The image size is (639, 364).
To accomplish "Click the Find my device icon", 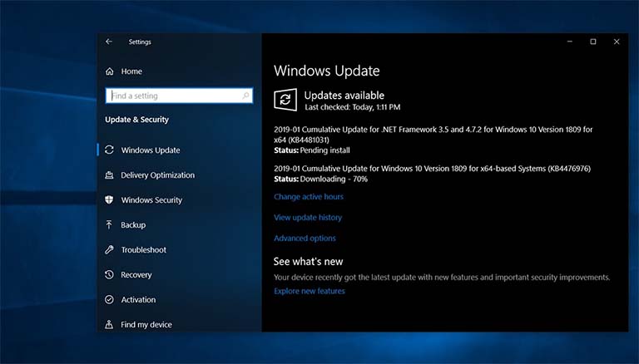I will (109, 324).
